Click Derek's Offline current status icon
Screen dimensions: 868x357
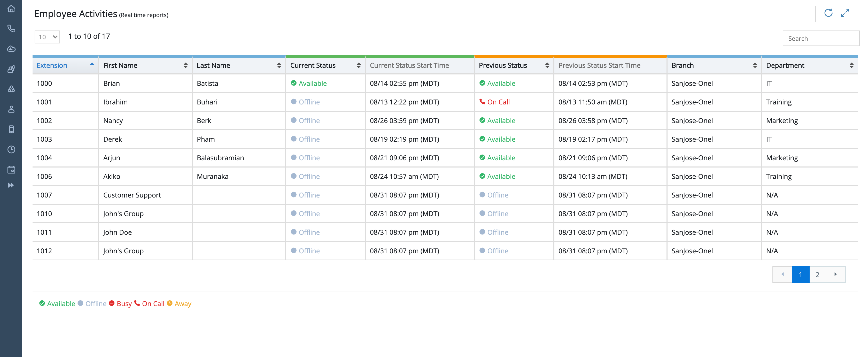pyautogui.click(x=293, y=139)
